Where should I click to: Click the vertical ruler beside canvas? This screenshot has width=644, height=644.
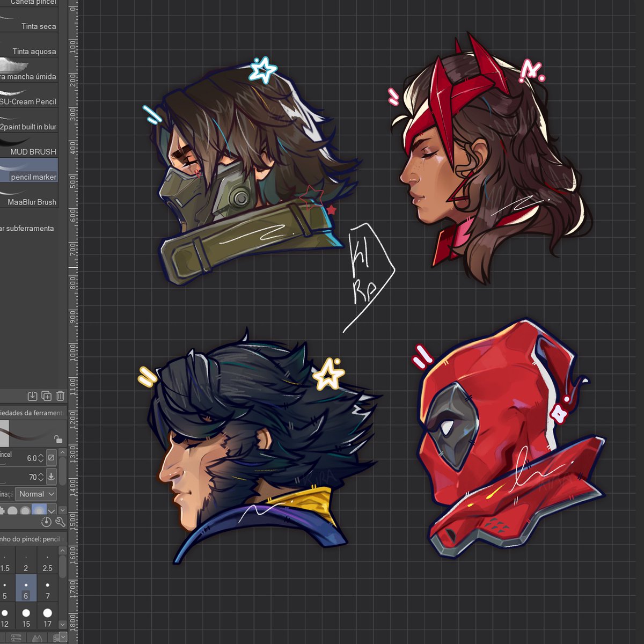(x=73, y=322)
